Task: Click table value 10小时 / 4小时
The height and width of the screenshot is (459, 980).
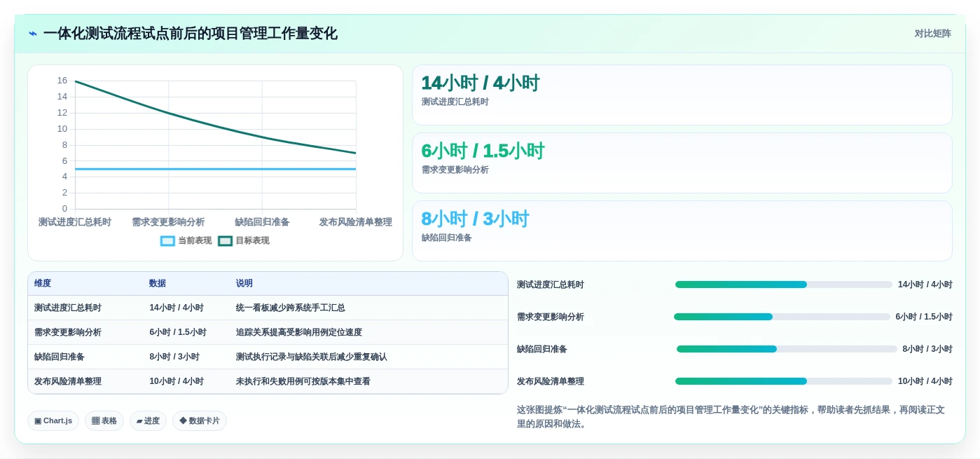Action: (177, 381)
